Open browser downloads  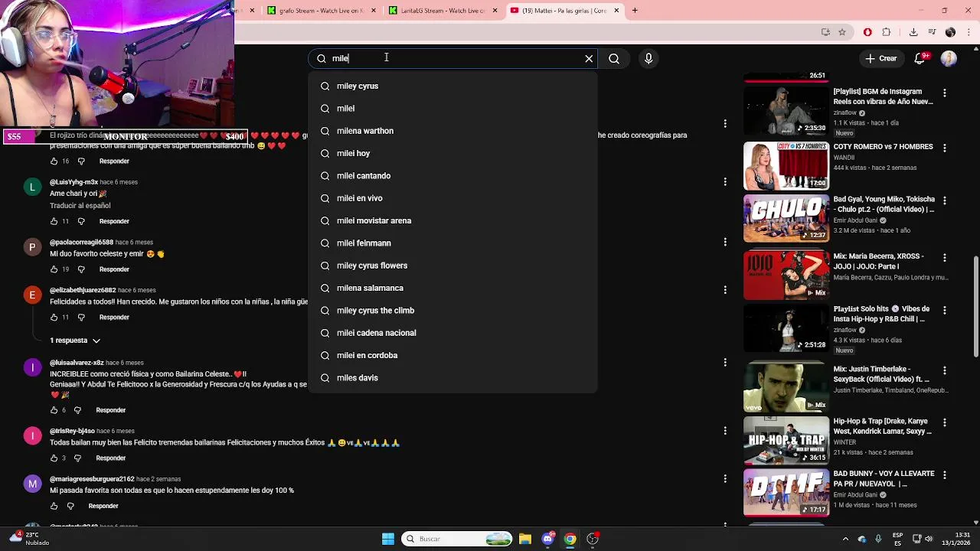click(x=913, y=32)
